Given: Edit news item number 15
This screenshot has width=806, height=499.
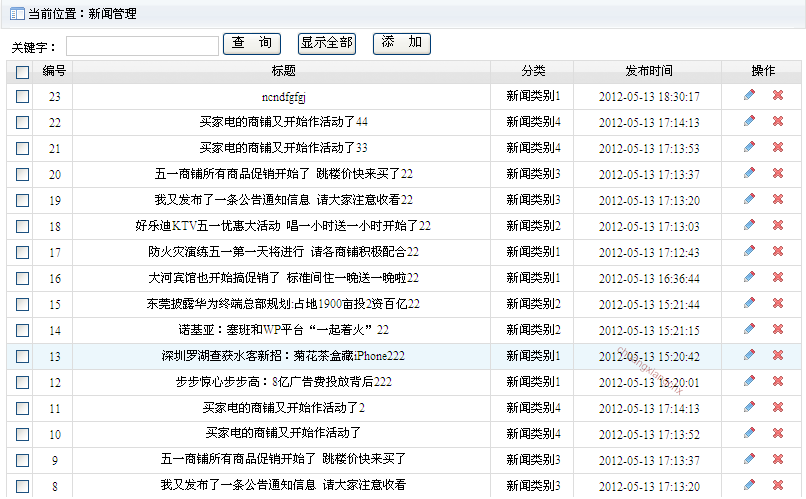Looking at the screenshot, I should point(749,303).
